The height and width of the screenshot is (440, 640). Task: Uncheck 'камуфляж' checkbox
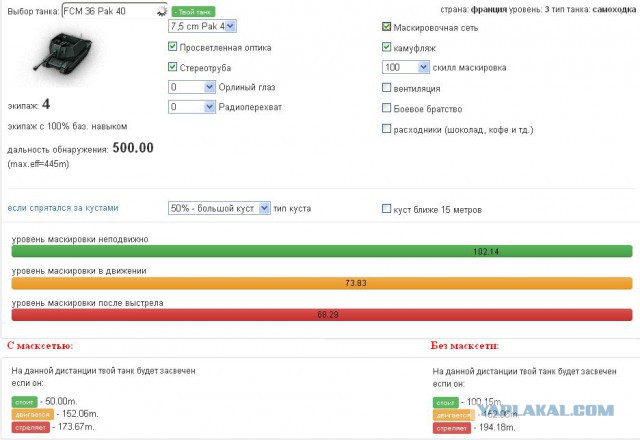tap(386, 47)
